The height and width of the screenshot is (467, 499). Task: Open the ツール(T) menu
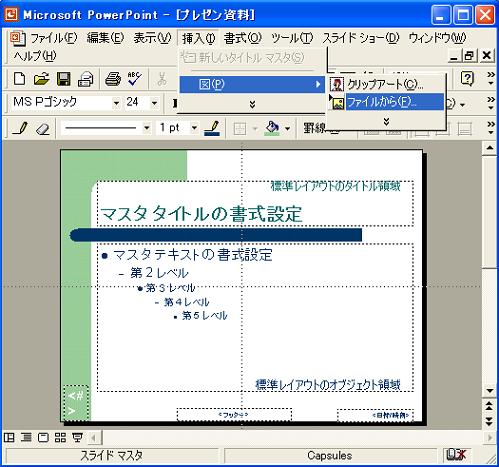coord(292,38)
